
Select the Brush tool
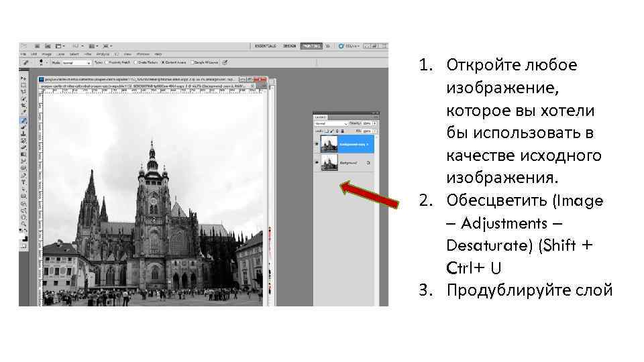[x=23, y=127]
